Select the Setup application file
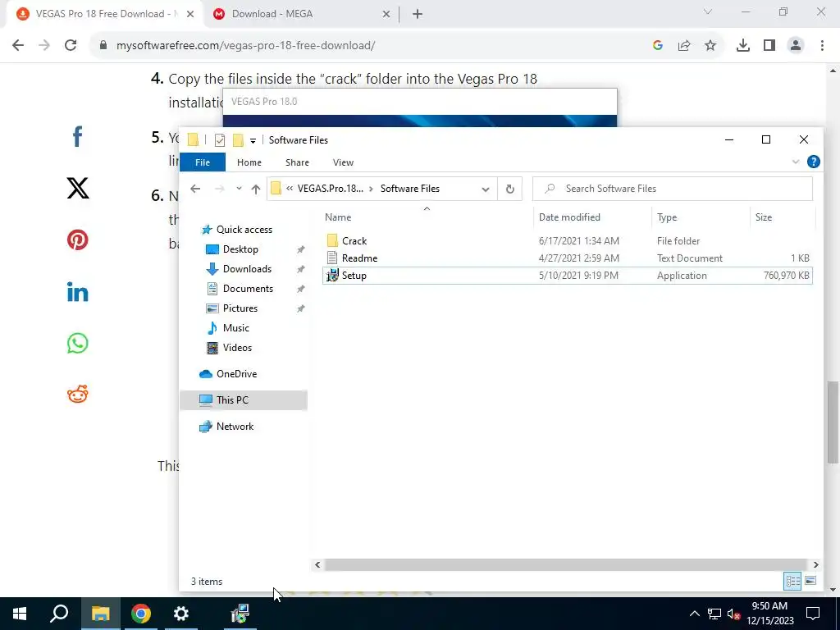The width and height of the screenshot is (840, 630). point(568,276)
